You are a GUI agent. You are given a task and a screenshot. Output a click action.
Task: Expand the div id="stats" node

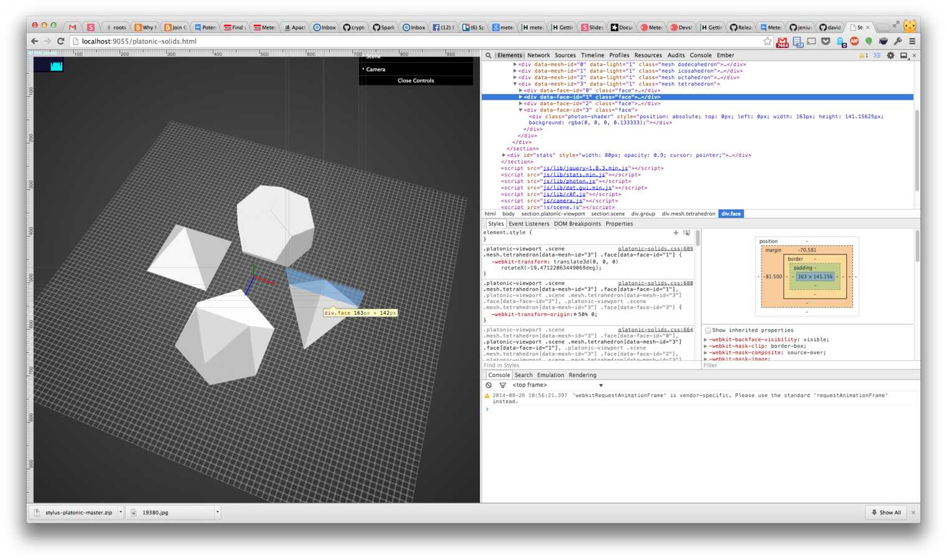pyautogui.click(x=503, y=155)
